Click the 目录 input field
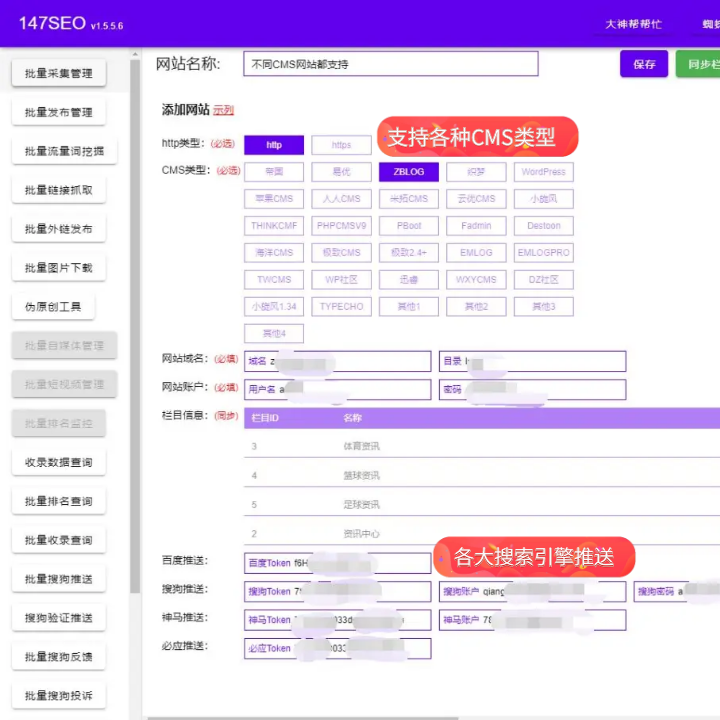The width and height of the screenshot is (720, 720). click(x=533, y=361)
